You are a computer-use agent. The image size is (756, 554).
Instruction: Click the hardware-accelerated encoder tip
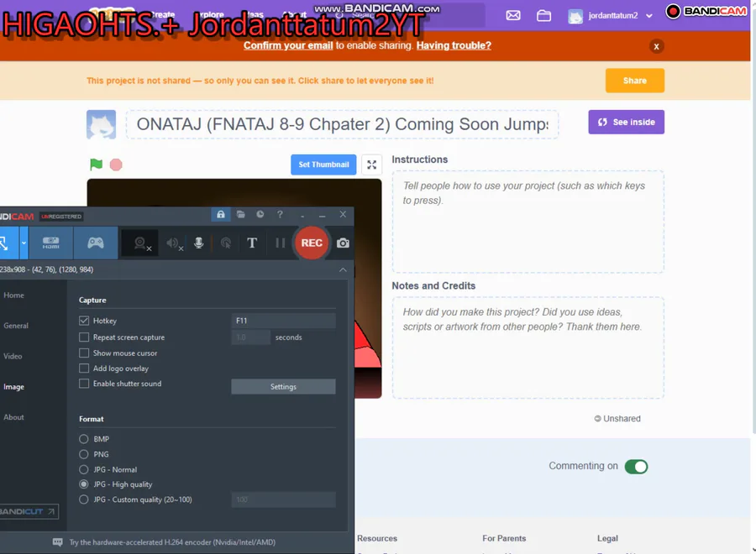click(x=172, y=542)
